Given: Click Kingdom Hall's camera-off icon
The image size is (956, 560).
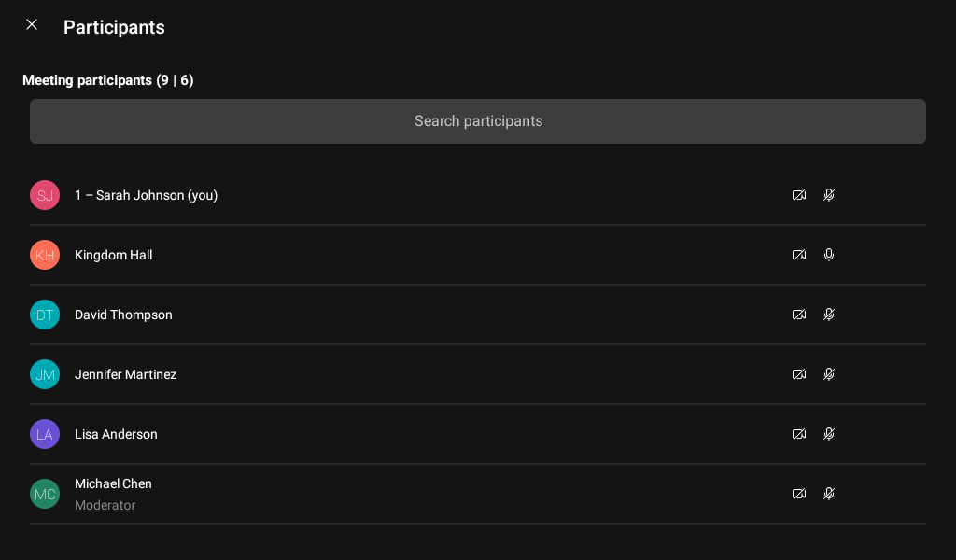Looking at the screenshot, I should pos(799,255).
